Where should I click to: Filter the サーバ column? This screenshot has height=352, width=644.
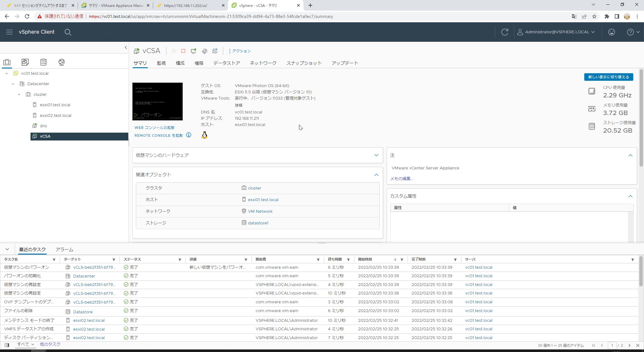[633, 260]
